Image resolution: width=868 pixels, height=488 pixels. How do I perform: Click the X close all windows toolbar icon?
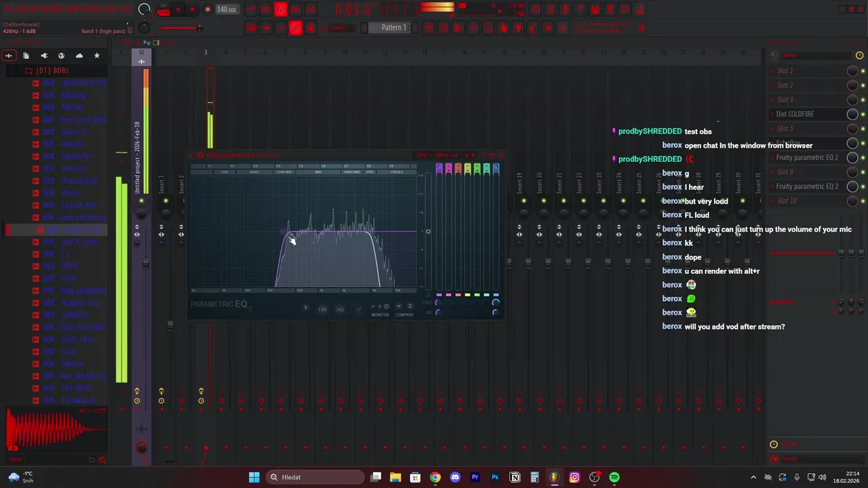tap(563, 28)
